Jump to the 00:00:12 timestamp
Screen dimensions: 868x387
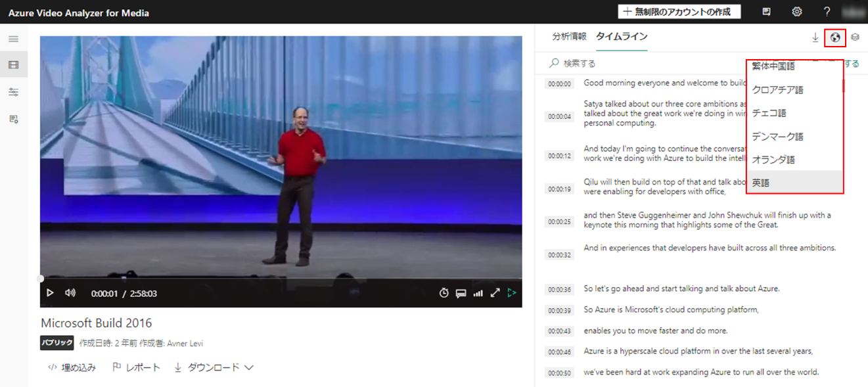point(560,156)
